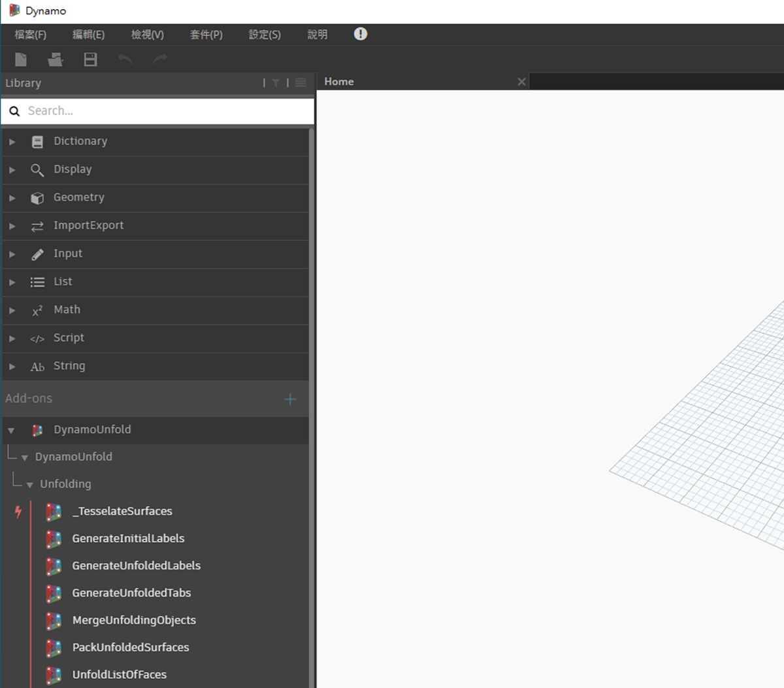Viewport: 784px width, 688px height.
Task: Click the Display magnifier icon
Action: tap(37, 170)
